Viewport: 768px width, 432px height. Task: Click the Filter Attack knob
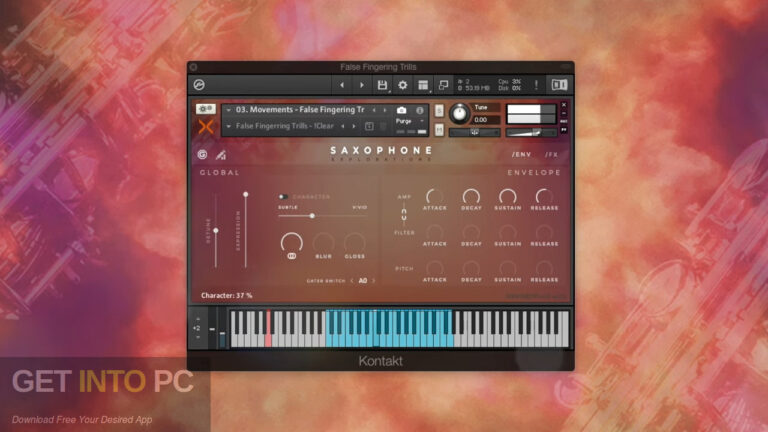[x=435, y=232]
